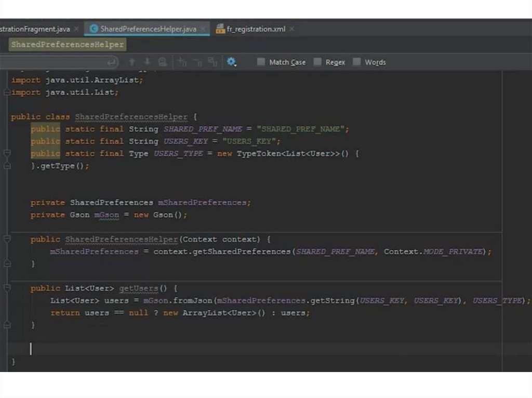The image size is (532, 398).
Task: Switch to the fr_registration.xml tab
Action: [256, 29]
